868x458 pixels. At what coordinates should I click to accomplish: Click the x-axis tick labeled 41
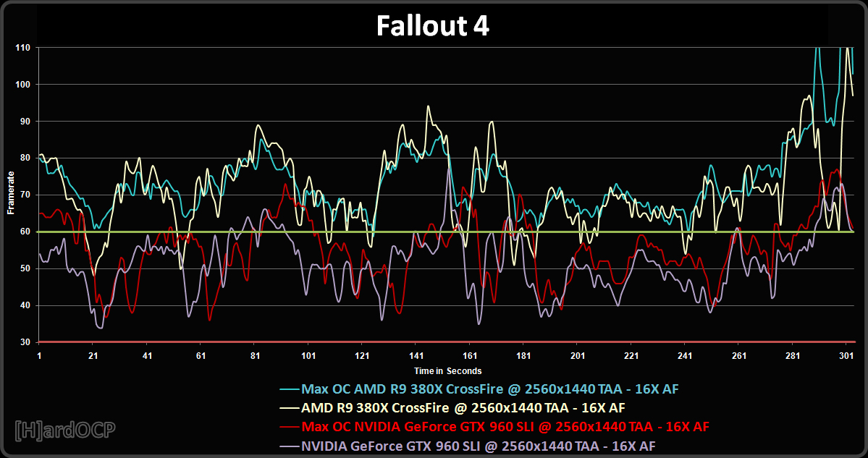pyautogui.click(x=147, y=356)
